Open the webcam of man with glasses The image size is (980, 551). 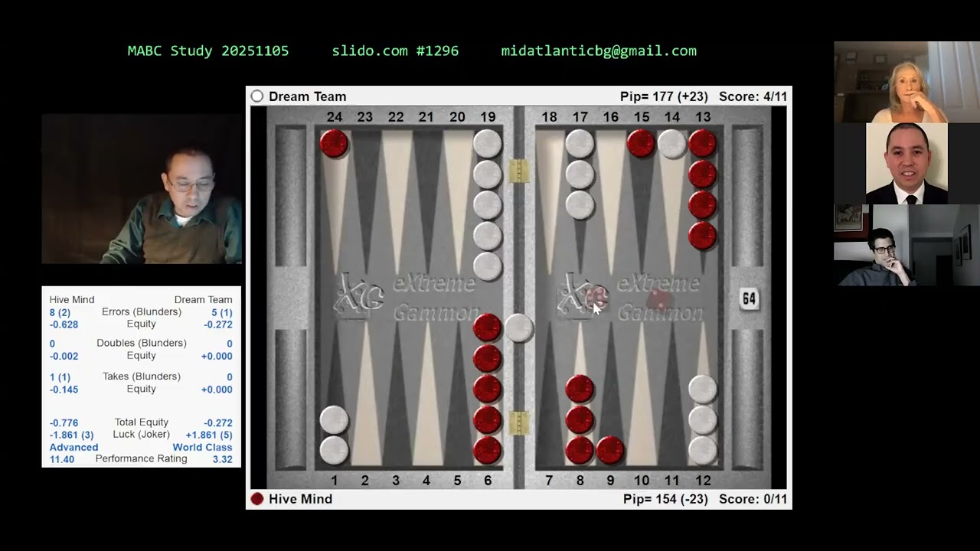pyautogui.click(x=906, y=245)
